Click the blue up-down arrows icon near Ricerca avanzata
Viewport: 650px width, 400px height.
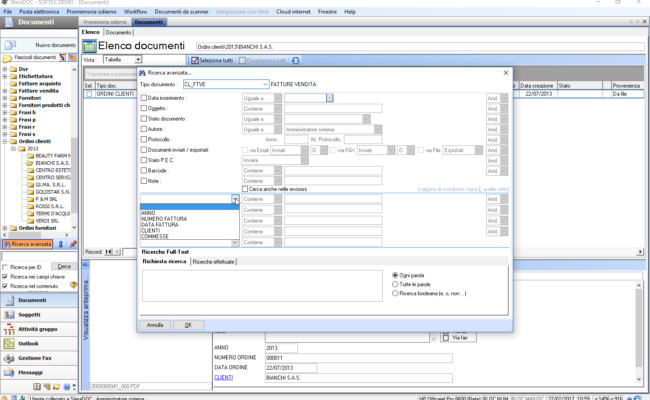point(61,244)
